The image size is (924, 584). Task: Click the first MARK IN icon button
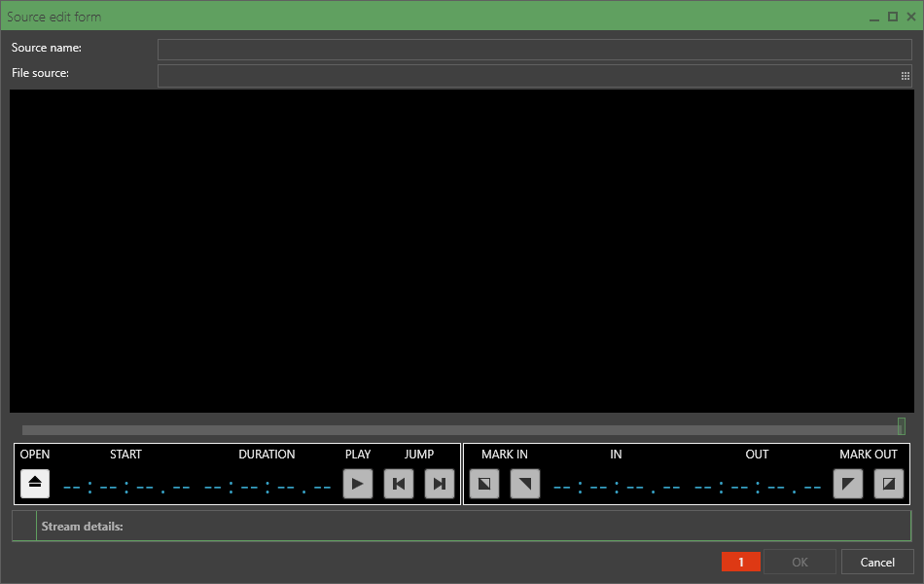point(484,484)
